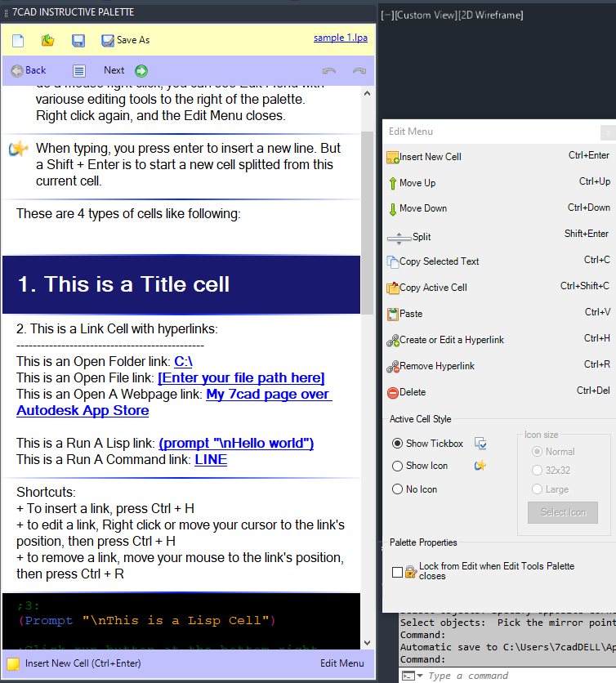Select the Show Tickbox radio option
The height and width of the screenshot is (683, 616).
click(398, 444)
